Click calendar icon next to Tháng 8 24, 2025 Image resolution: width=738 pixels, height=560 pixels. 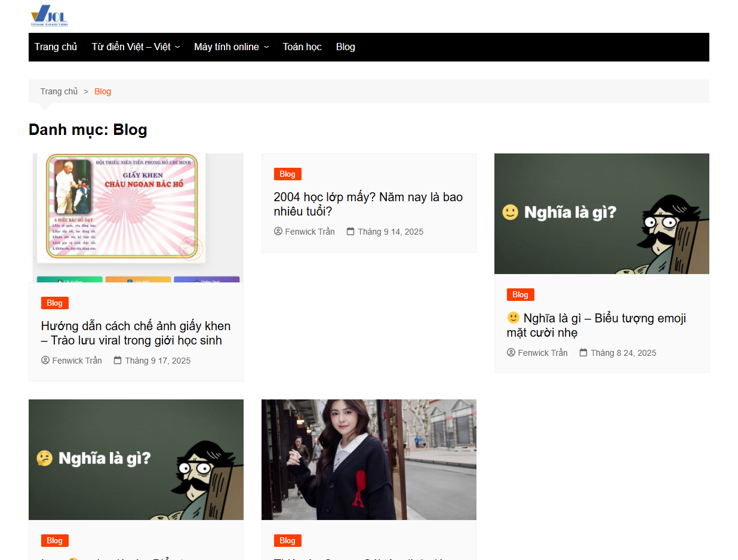point(583,353)
